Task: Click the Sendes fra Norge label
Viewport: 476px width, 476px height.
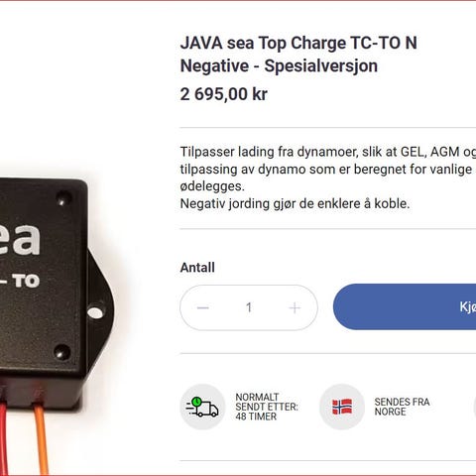Action: (402, 407)
